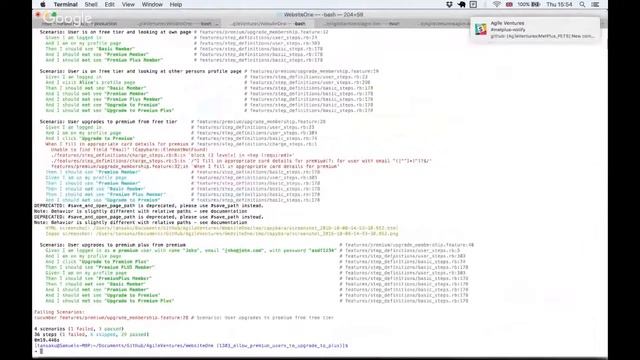Open the Help menu
Image resolution: width=640 pixels, height=360 pixels.
tap(176, 4)
